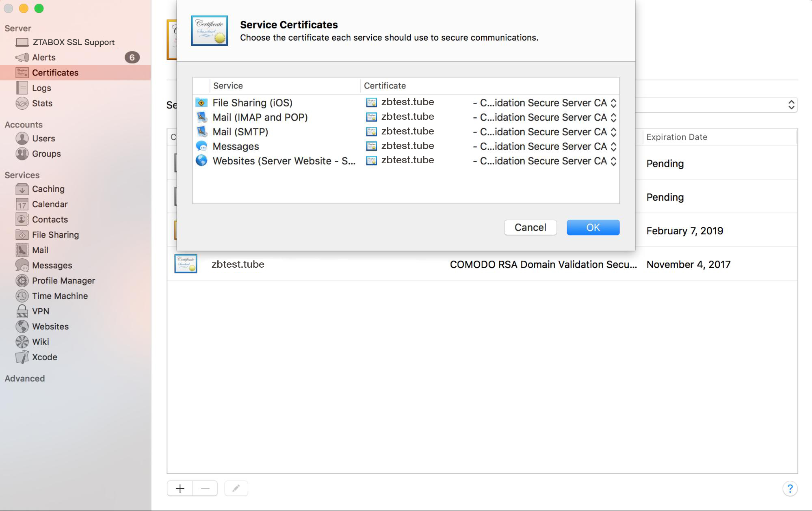Open the Wiki service
The width and height of the screenshot is (812, 511).
tap(40, 342)
